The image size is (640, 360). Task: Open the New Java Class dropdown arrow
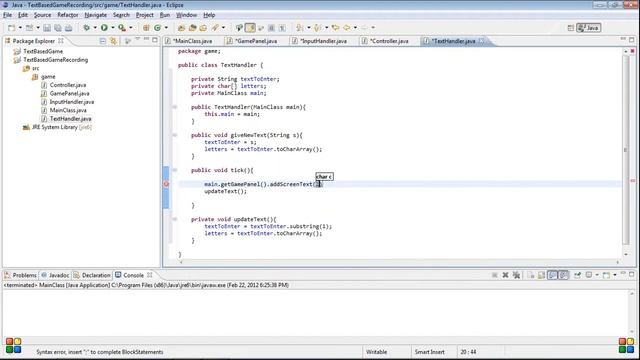(x=166, y=28)
